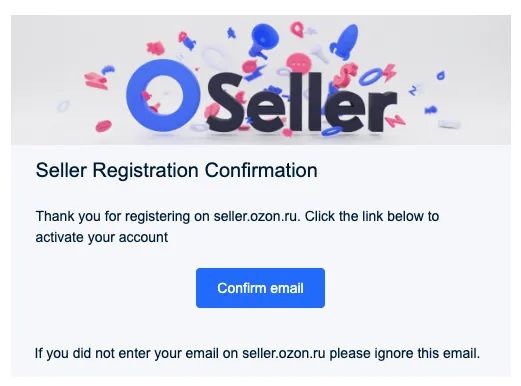
Task: Click the black 3D Seller wordmark
Action: click(x=302, y=102)
